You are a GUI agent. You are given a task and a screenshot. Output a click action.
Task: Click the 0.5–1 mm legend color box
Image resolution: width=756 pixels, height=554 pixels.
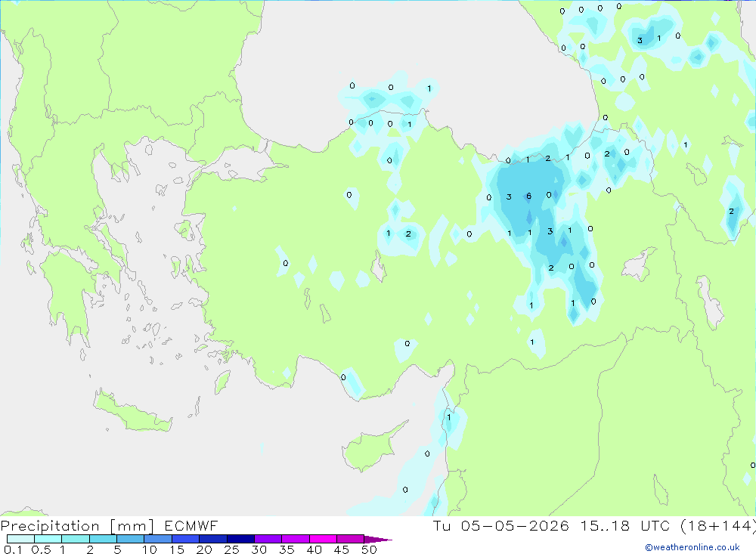[x=48, y=539]
